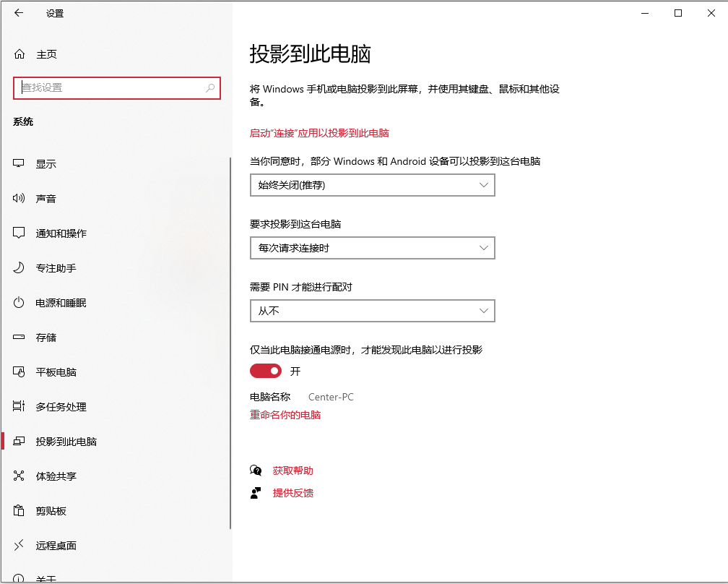Click the sharing icon beside 体验共享
The image size is (728, 584).
19,476
